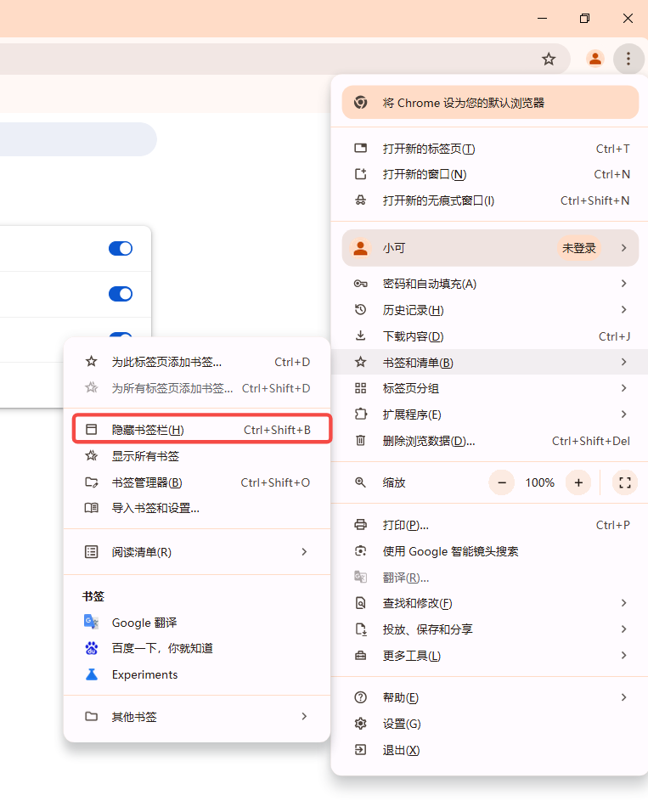
Task: Click the grid icon beside 标签页分组
Action: [360, 388]
